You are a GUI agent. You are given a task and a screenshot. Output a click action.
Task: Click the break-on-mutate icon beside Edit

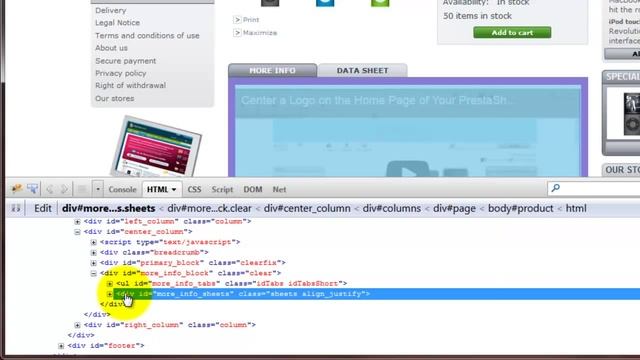point(16,208)
